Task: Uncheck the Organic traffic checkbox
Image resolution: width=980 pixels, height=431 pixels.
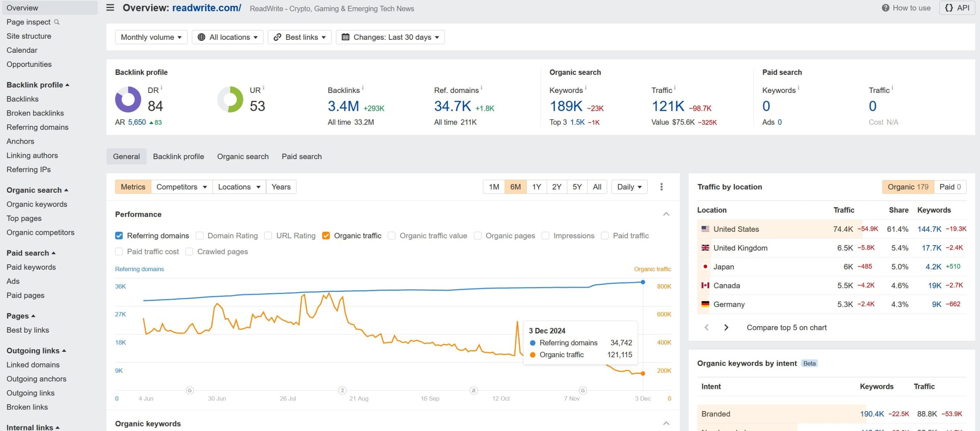Action: (326, 236)
